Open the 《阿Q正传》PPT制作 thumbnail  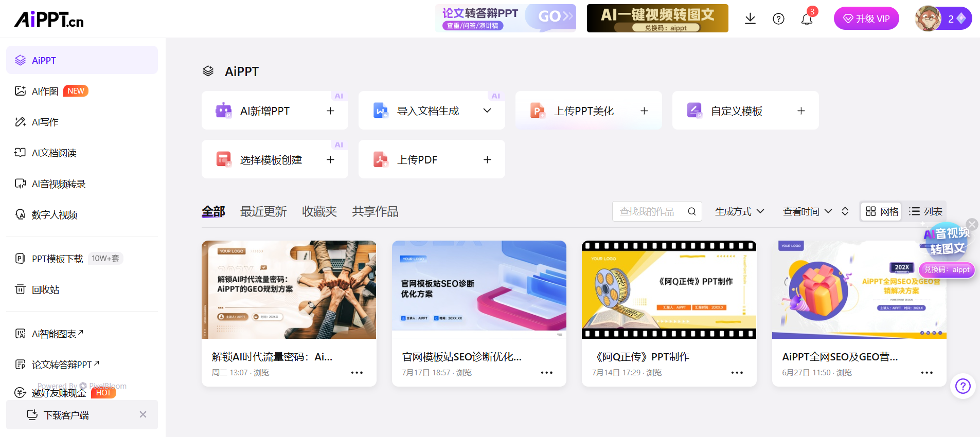click(x=669, y=289)
